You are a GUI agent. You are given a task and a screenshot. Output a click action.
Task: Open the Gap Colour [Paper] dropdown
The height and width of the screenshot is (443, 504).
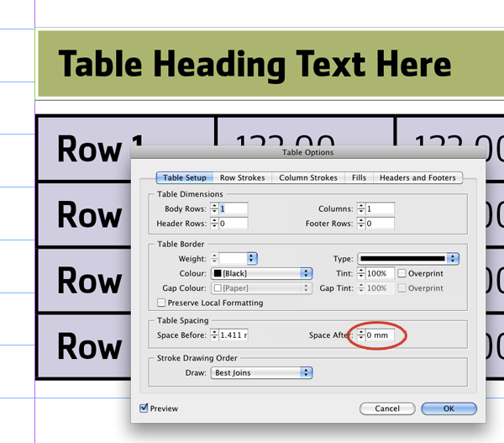261,288
